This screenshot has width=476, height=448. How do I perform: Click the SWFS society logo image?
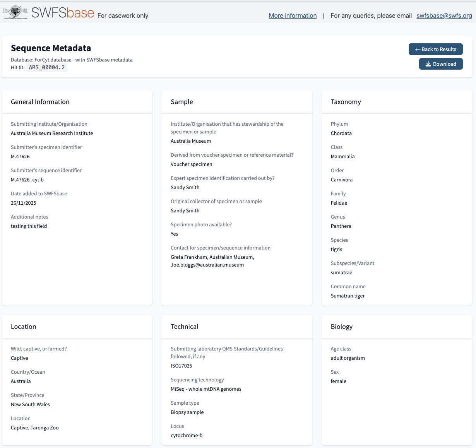tap(15, 12)
